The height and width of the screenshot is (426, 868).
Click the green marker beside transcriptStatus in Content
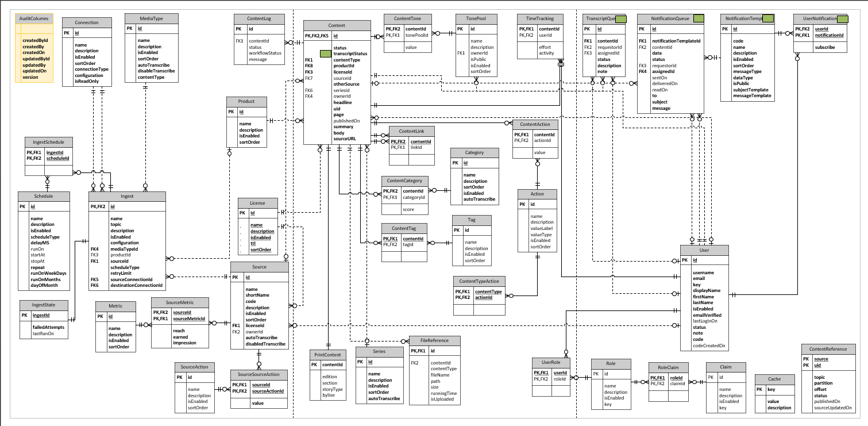click(325, 53)
